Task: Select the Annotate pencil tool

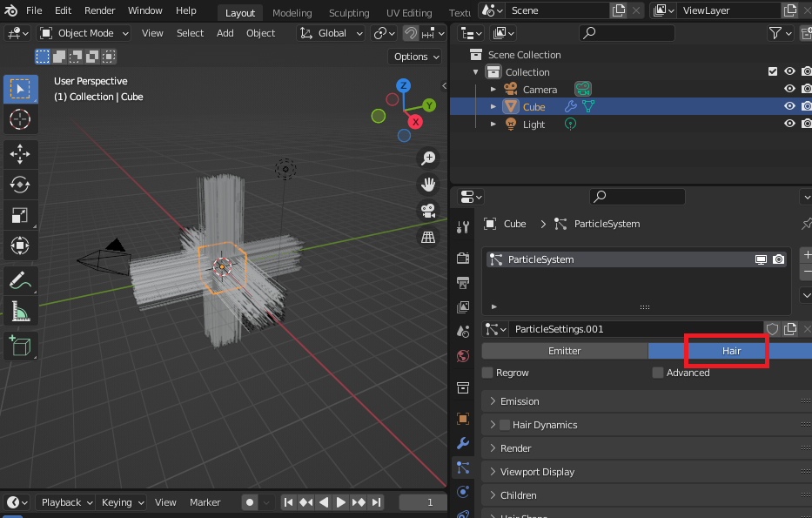Action: [x=20, y=280]
